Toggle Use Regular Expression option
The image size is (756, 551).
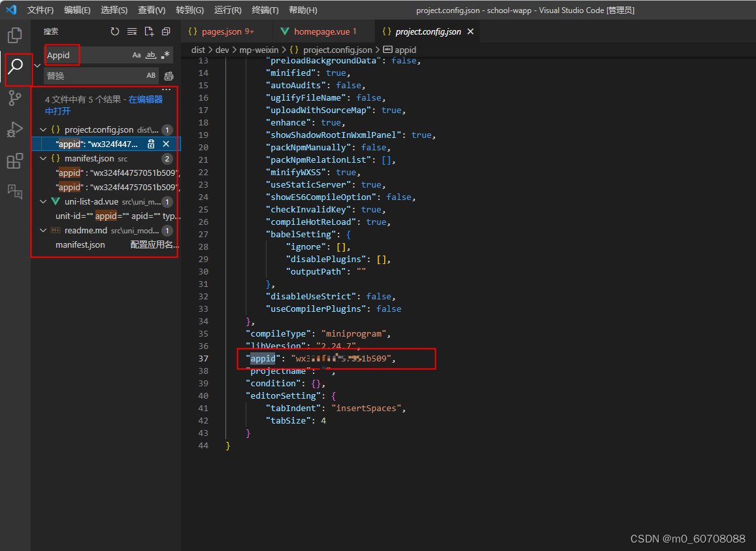[x=165, y=55]
